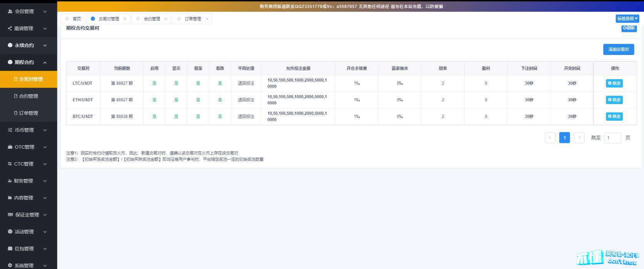The height and width of the screenshot is (269, 644).
Task: Click the 财务管理 chart icon
Action: click(10, 181)
